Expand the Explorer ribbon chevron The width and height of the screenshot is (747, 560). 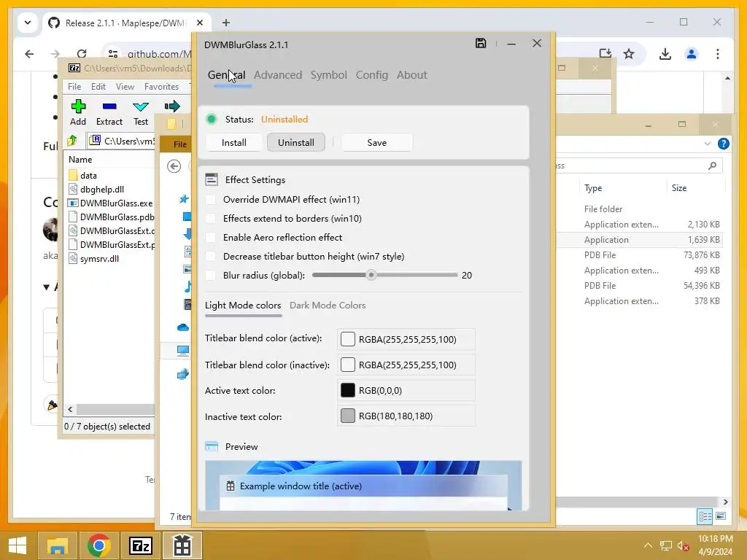point(708,144)
